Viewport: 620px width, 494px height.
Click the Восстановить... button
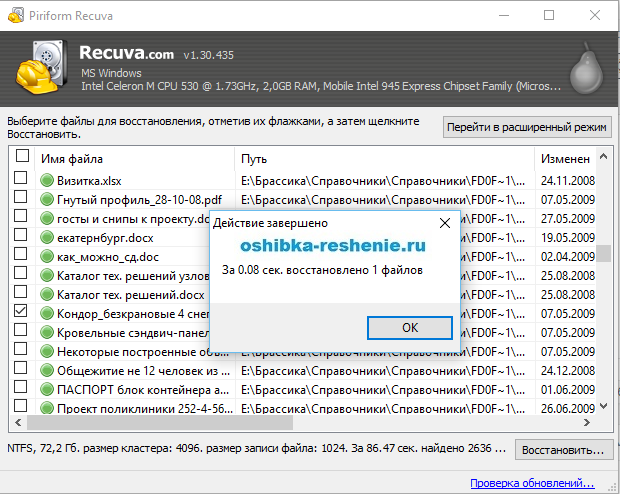click(563, 449)
